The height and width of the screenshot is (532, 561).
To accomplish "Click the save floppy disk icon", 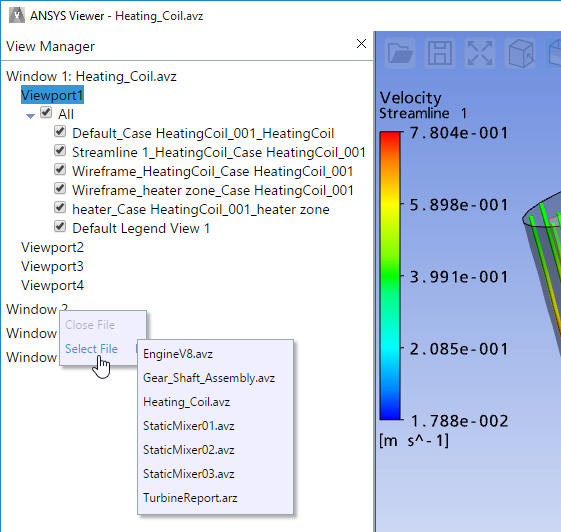I will [440, 53].
